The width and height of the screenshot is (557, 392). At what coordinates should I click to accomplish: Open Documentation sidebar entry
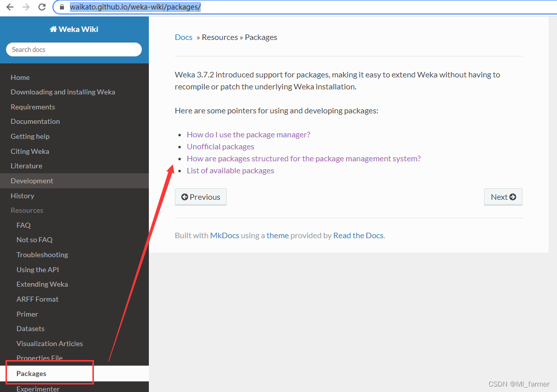point(35,121)
